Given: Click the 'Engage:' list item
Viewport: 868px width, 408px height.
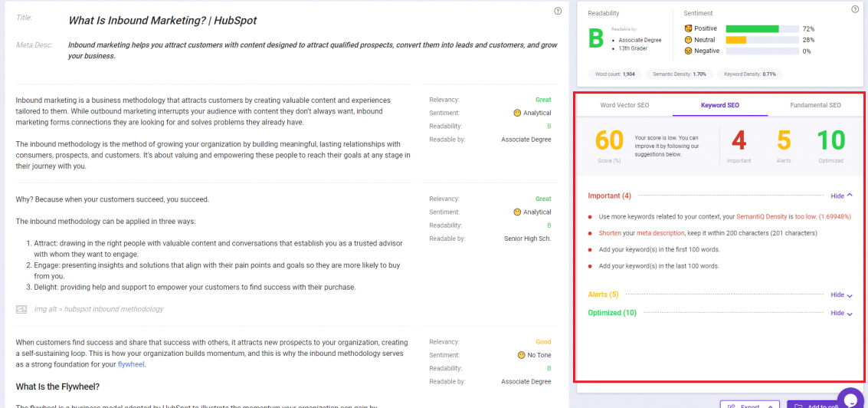Looking at the screenshot, I should tap(218, 271).
